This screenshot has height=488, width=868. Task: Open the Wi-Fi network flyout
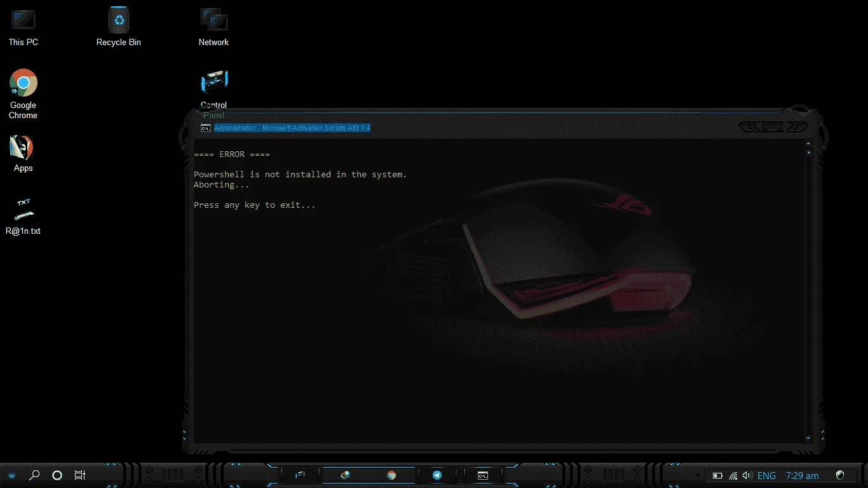[x=733, y=475]
